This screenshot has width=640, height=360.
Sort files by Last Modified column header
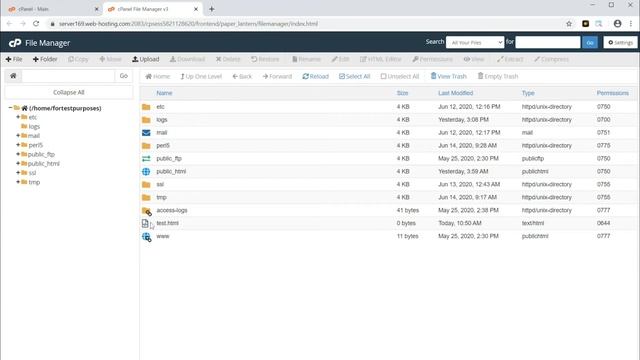point(456,93)
